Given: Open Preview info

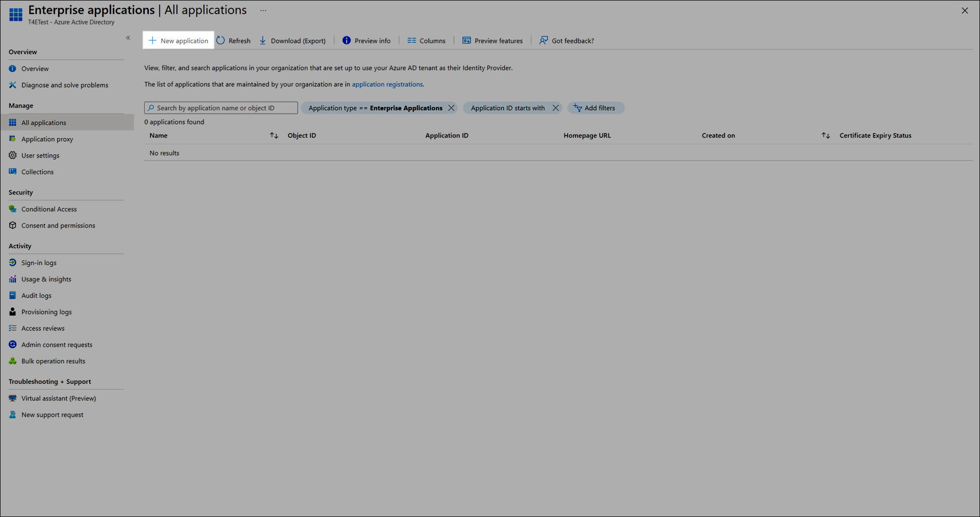Looking at the screenshot, I should point(366,40).
